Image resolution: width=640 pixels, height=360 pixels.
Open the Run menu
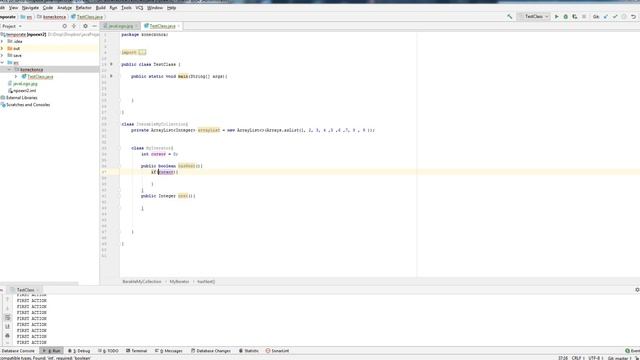[113, 8]
